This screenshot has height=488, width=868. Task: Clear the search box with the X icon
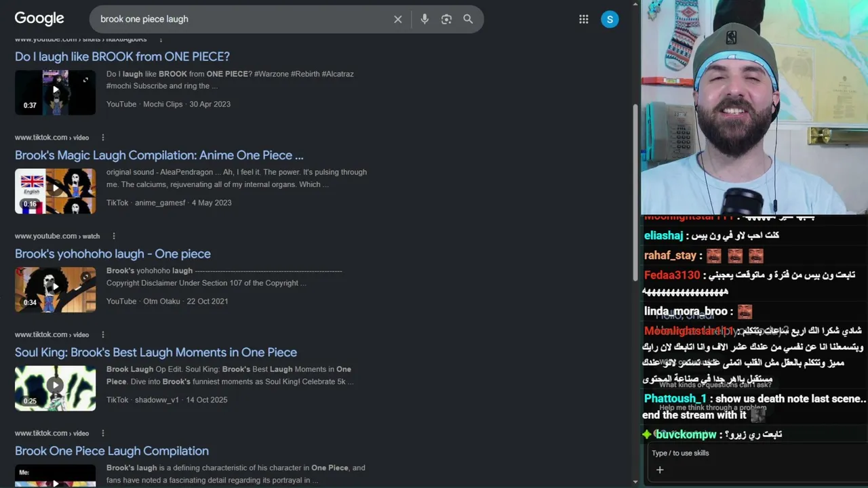pos(398,19)
